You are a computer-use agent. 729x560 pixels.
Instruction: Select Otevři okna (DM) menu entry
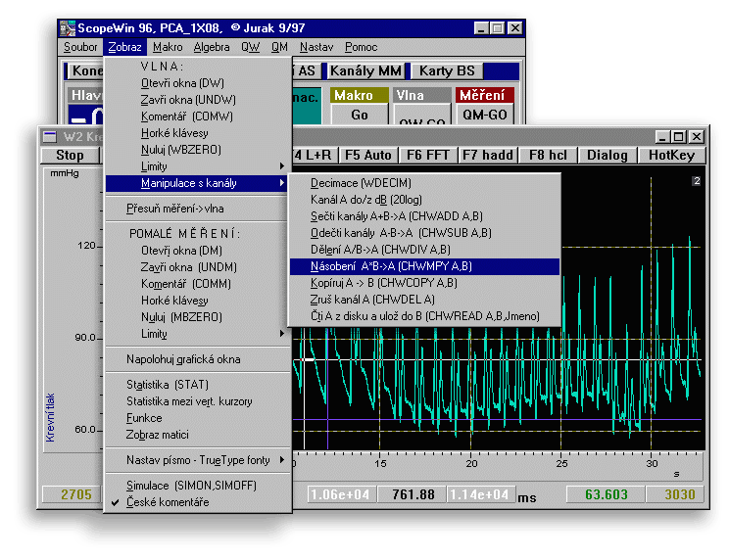(x=198, y=251)
